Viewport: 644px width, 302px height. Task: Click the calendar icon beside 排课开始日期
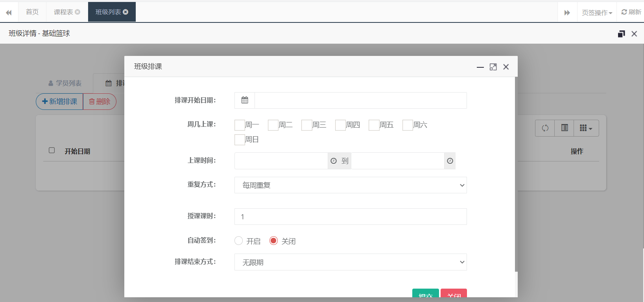[x=245, y=100]
